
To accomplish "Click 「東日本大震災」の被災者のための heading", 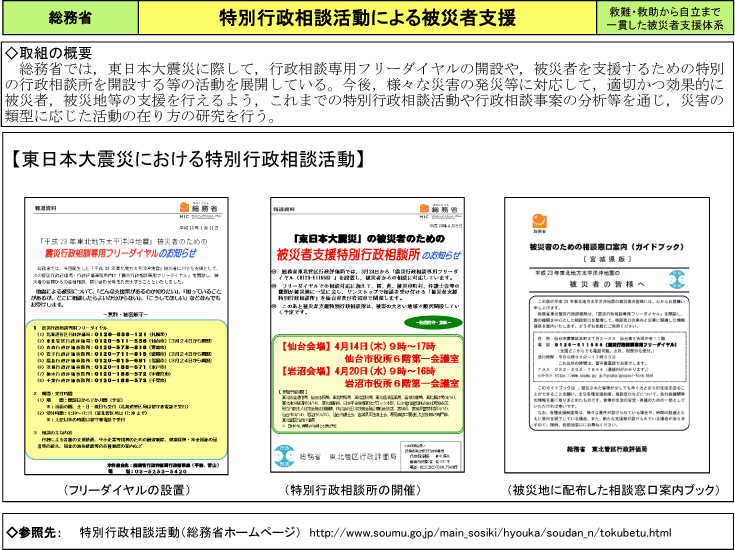I will click(x=368, y=239).
